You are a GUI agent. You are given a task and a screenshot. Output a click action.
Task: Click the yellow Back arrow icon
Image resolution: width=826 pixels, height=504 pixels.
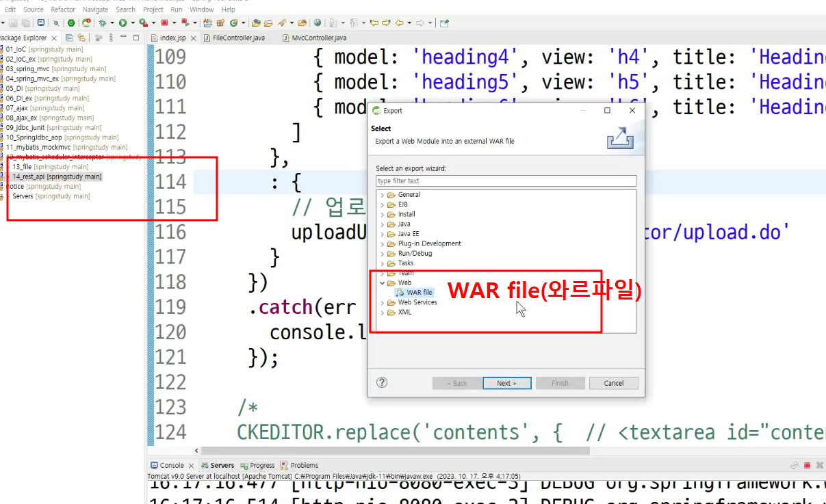(400, 23)
